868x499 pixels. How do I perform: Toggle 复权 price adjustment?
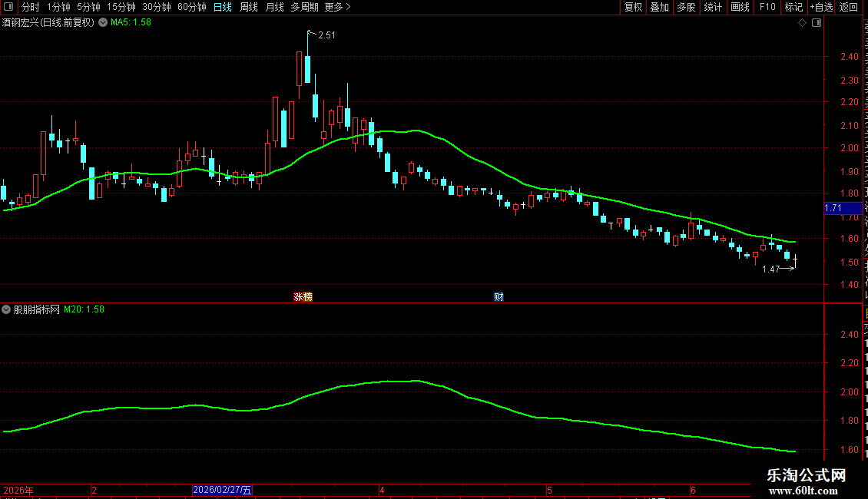coord(633,7)
